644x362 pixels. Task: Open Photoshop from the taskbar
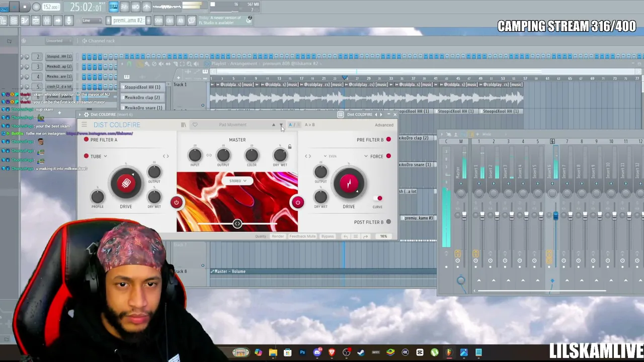[x=302, y=352]
